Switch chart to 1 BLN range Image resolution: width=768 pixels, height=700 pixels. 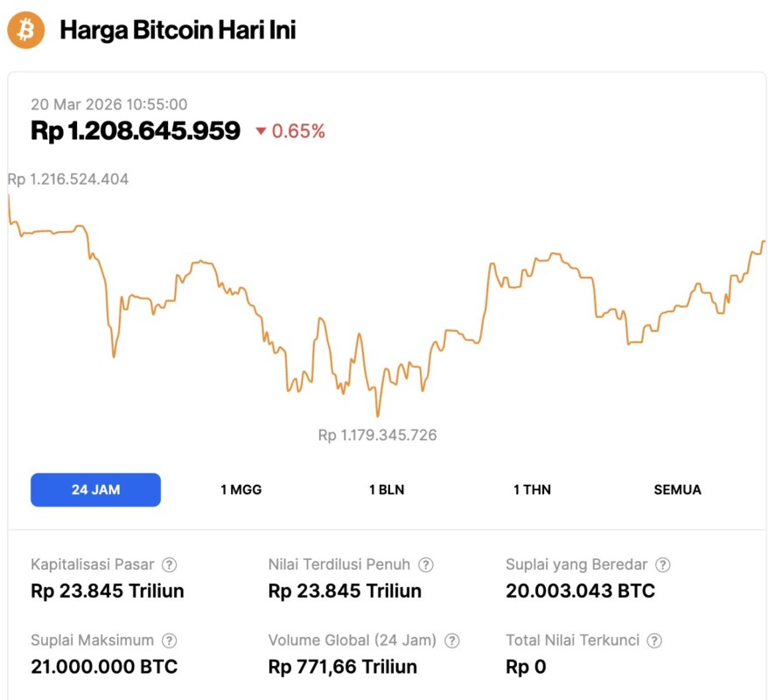pyautogui.click(x=387, y=490)
